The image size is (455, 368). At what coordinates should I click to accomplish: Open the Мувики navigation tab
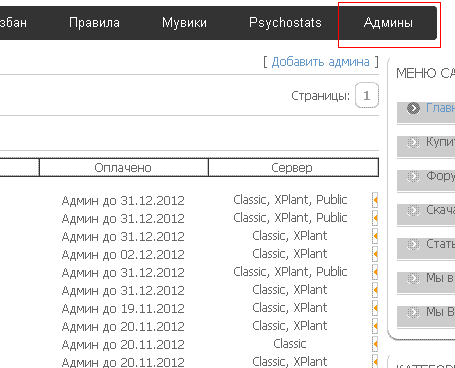(x=184, y=23)
